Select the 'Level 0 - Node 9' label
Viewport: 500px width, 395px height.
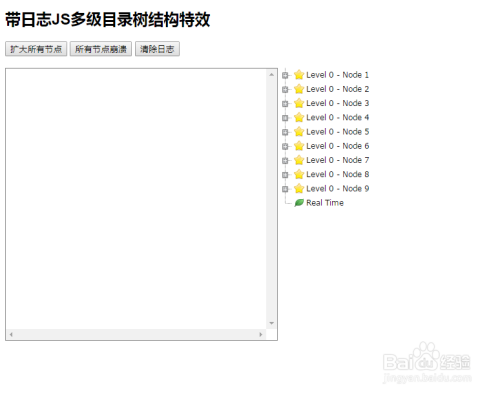tap(337, 189)
